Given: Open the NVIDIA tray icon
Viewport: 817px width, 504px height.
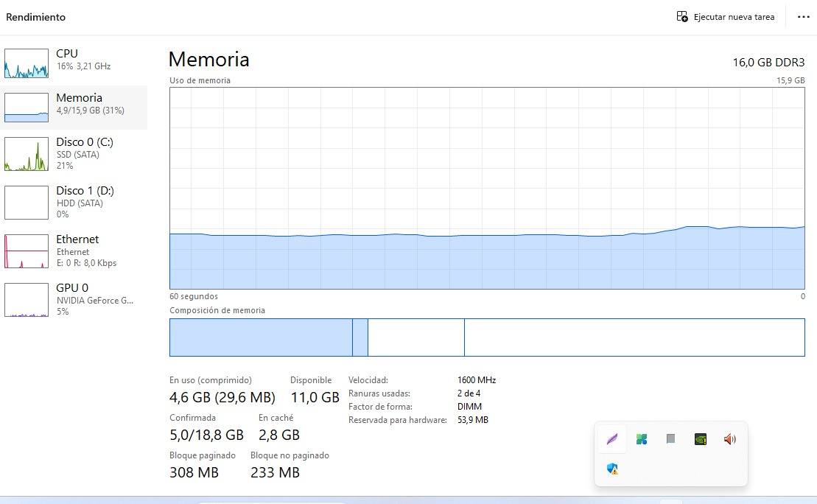Looking at the screenshot, I should click(x=701, y=439).
